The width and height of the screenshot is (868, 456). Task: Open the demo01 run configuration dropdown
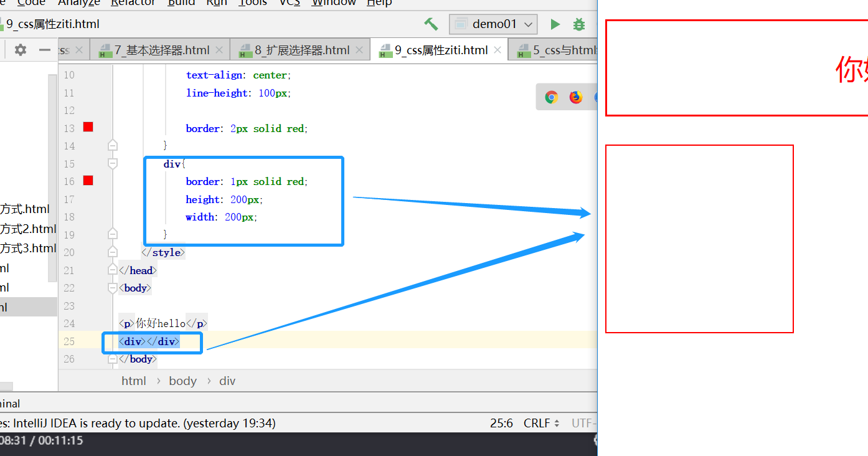tap(493, 24)
